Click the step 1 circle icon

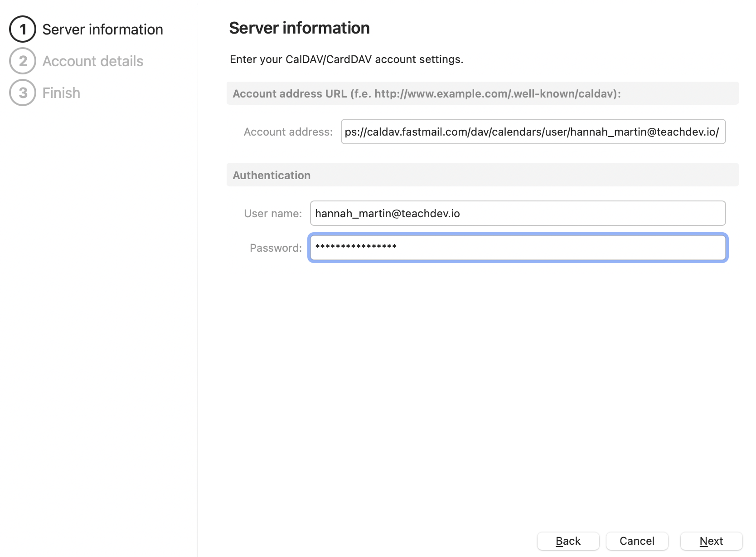tap(23, 29)
